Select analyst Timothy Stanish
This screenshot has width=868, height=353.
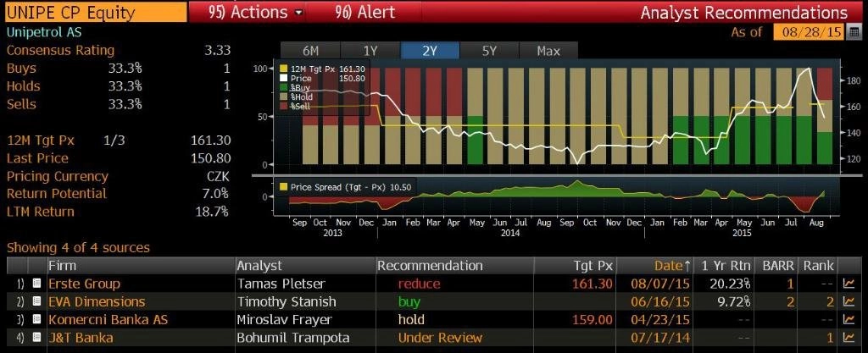point(287,301)
